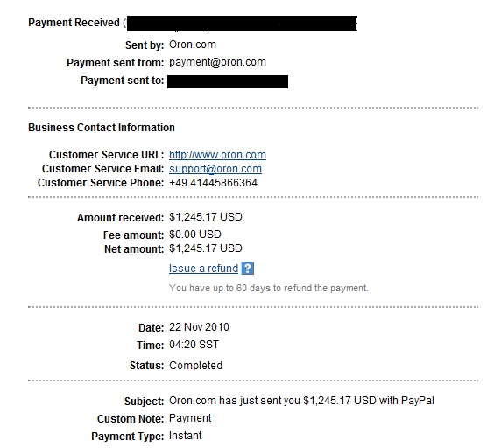Image resolution: width=487 pixels, height=448 pixels.
Task: Click the time 04:20 SST
Action: [194, 345]
